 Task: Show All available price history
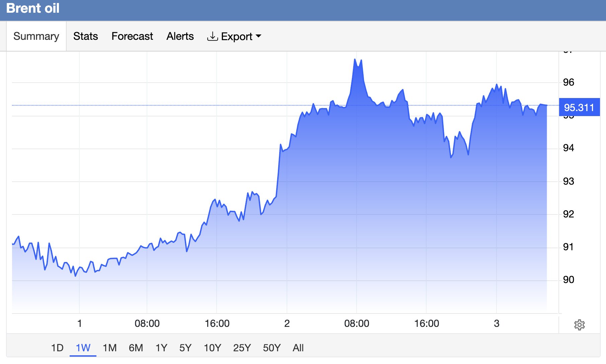coord(298,348)
